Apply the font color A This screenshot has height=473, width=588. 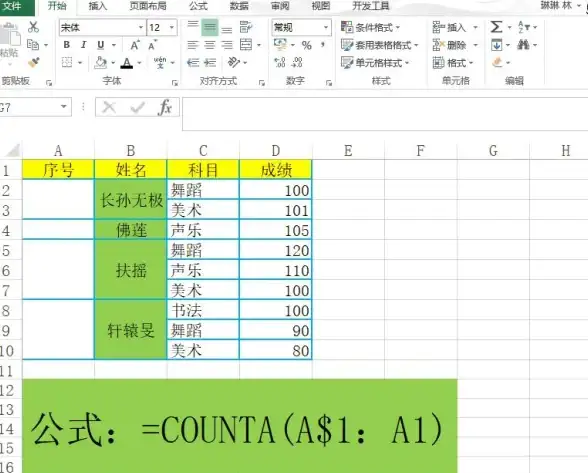(127, 63)
